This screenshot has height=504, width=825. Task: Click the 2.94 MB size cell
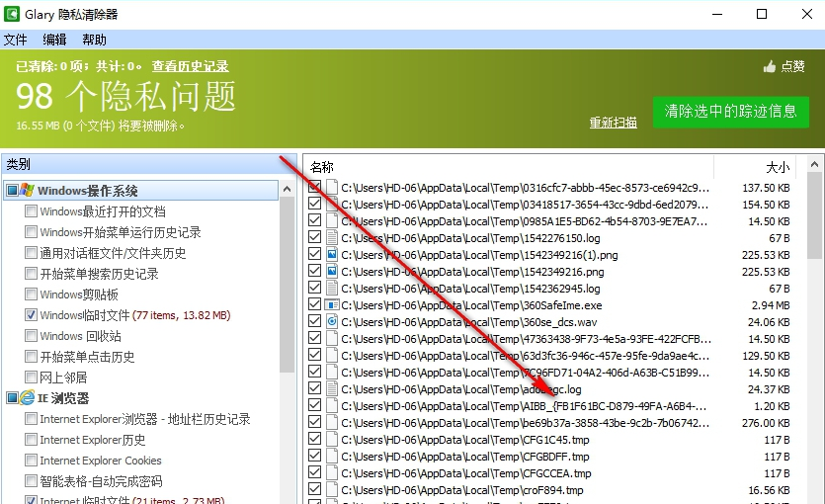point(771,305)
